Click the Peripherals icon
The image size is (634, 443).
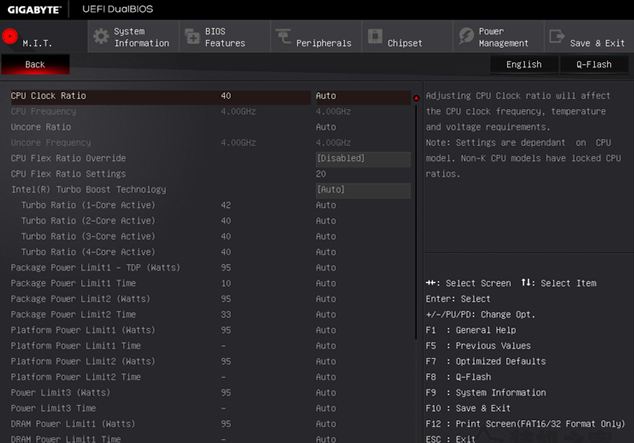tap(283, 37)
